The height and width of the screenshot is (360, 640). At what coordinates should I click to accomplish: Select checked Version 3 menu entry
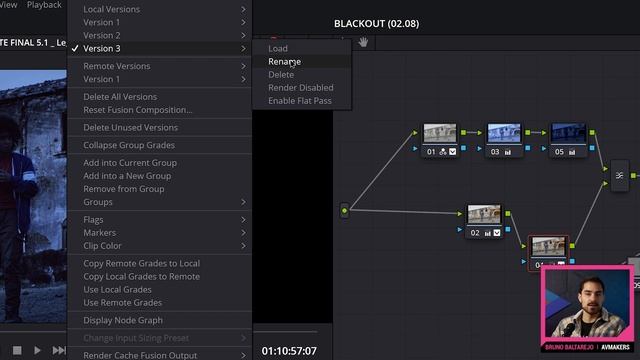click(x=160, y=49)
